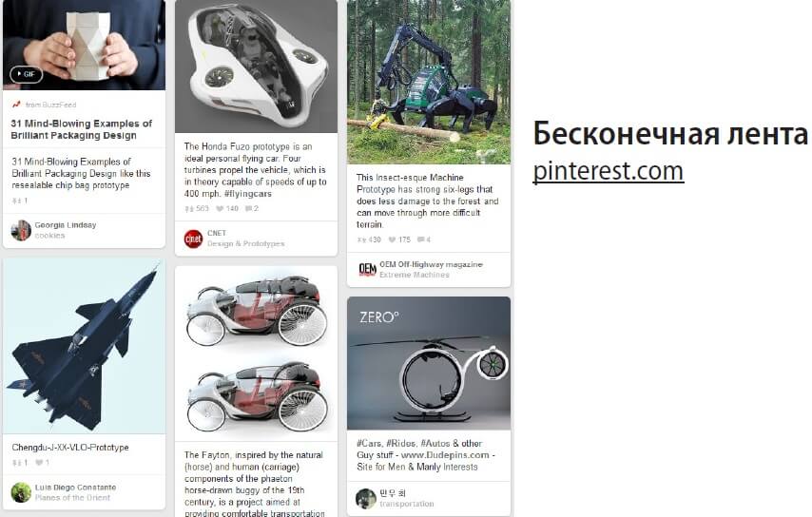The image size is (812, 517).
Task: Click the 'Planes of the Orient' board name
Action: coord(72,497)
